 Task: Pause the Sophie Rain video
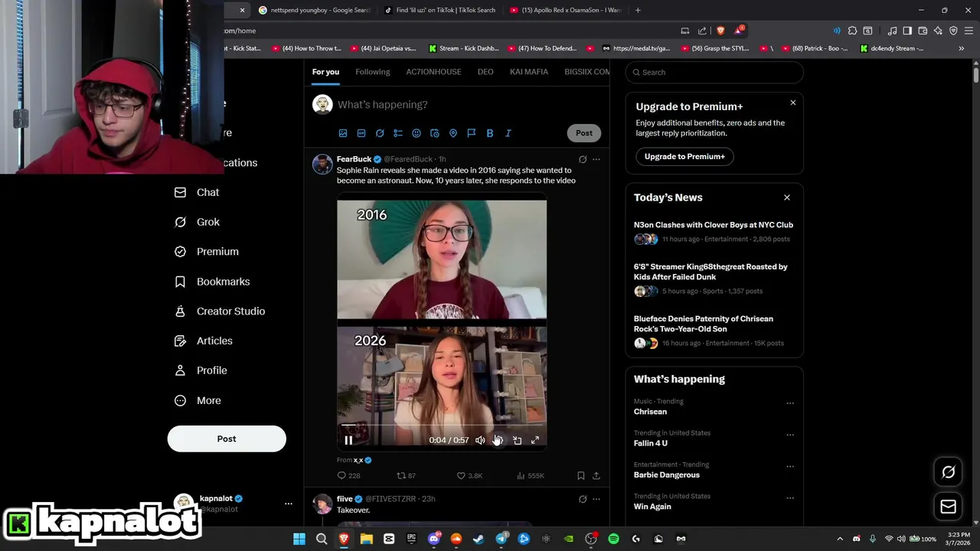[348, 440]
